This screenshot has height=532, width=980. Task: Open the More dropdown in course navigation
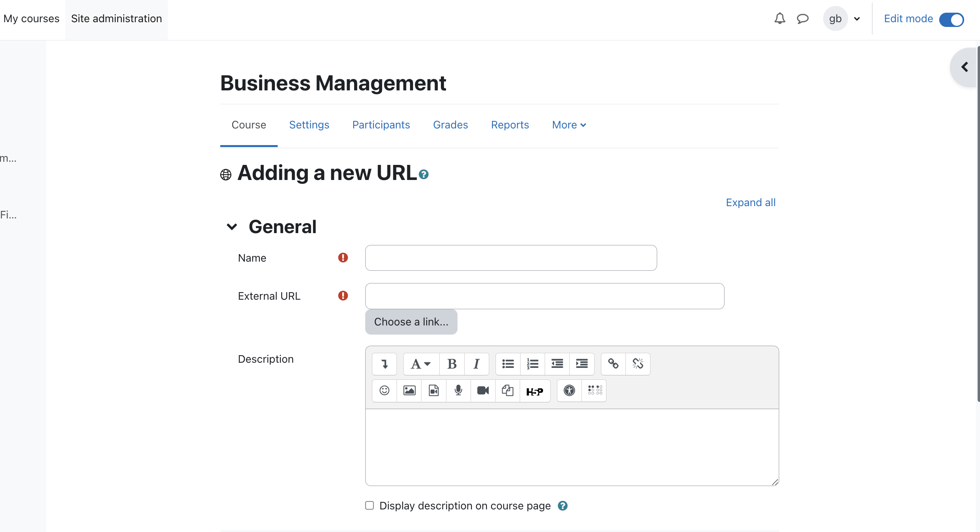point(569,125)
